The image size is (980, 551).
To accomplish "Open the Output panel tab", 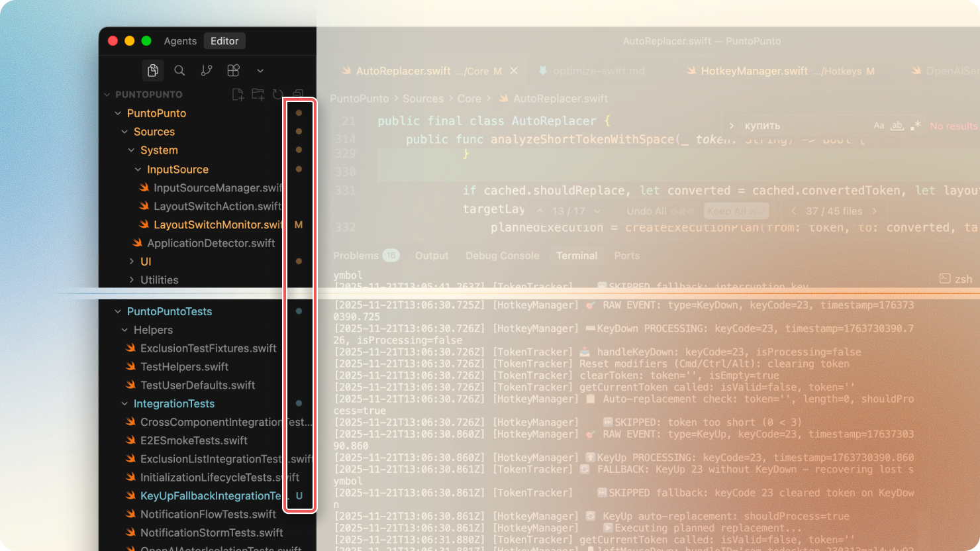I will (x=432, y=256).
